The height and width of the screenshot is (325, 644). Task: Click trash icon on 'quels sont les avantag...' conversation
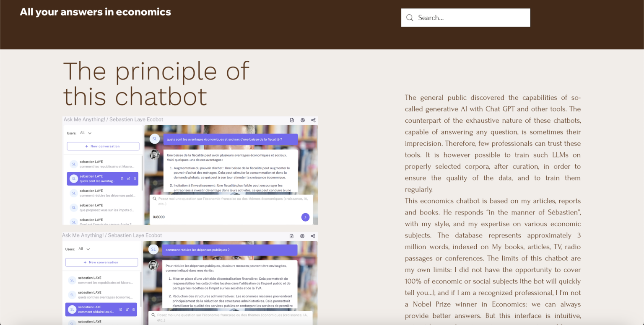click(x=135, y=179)
